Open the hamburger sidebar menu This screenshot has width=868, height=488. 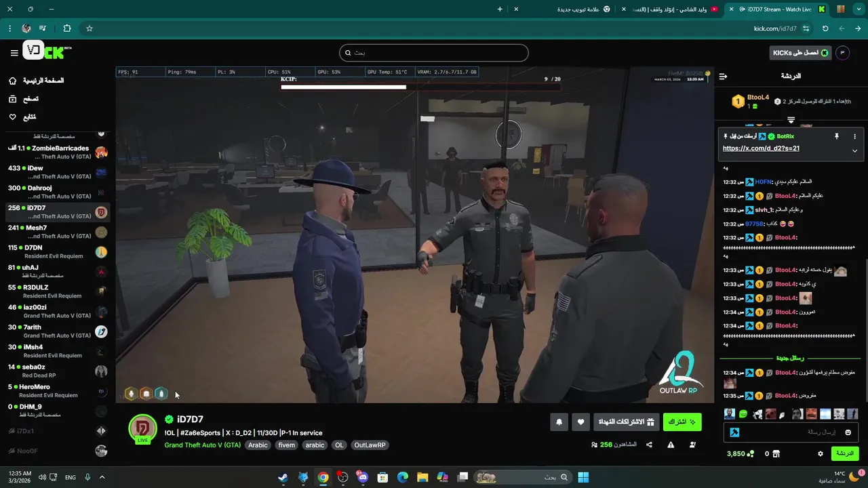pos(14,52)
